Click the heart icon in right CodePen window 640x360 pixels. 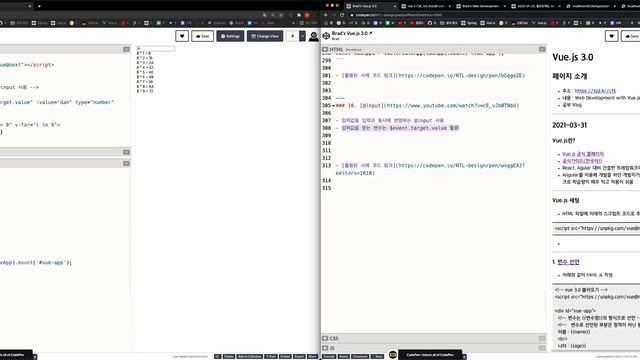click(611, 36)
